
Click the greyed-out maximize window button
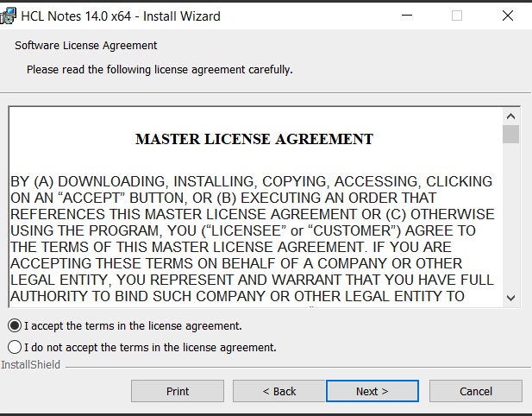(457, 16)
